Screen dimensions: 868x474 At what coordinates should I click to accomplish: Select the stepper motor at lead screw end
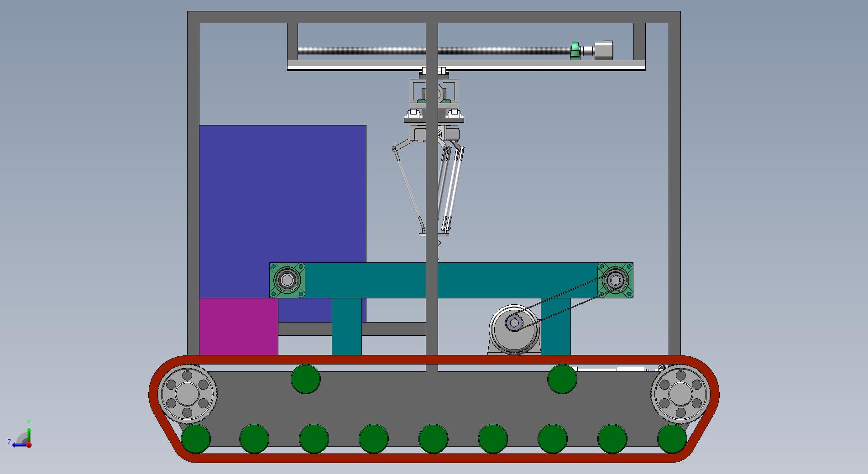pos(603,50)
